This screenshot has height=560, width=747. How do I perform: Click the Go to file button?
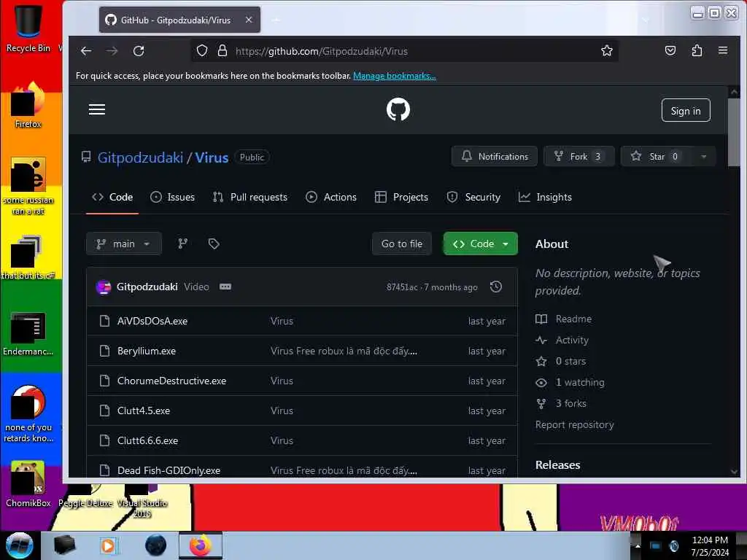(402, 244)
